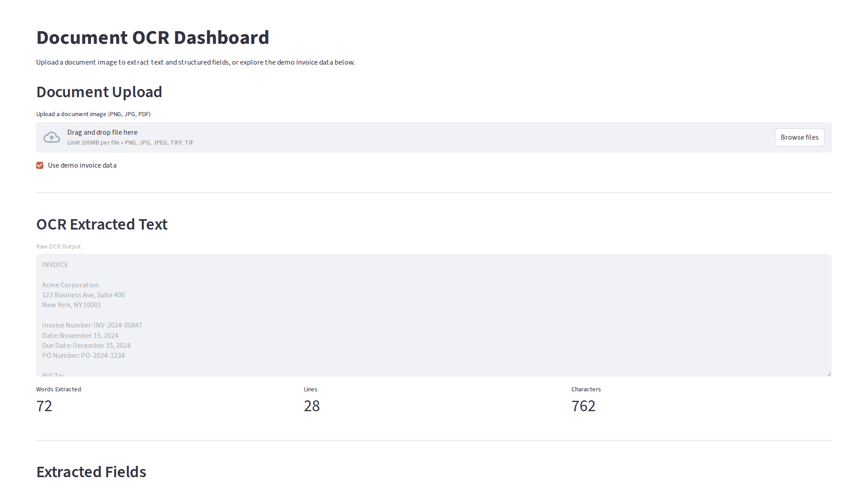The height and width of the screenshot is (488, 868).
Task: Click the Use demo invoice data label text
Action: pos(81,165)
